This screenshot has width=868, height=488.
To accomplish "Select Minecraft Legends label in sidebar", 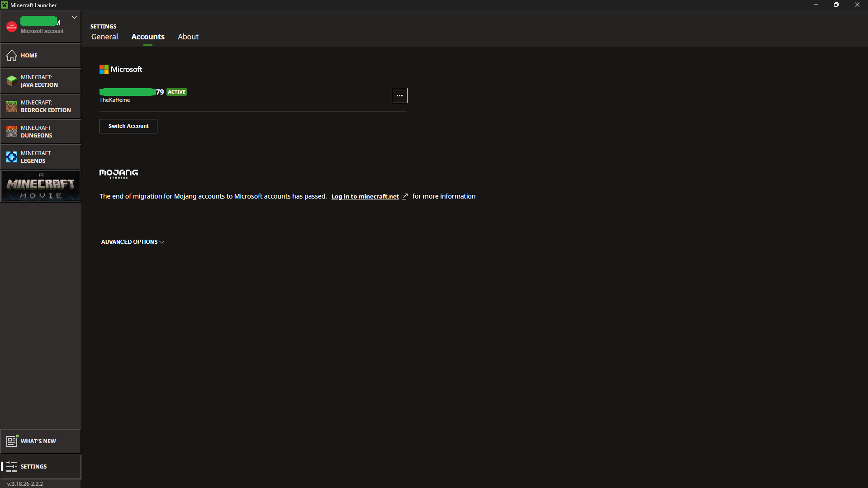I will coord(36,157).
